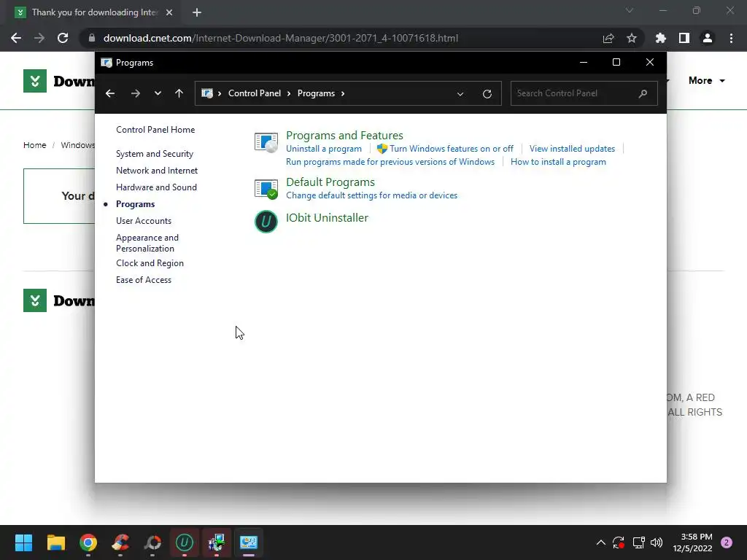
Task: Open Clock and Region category
Action: click(150, 262)
